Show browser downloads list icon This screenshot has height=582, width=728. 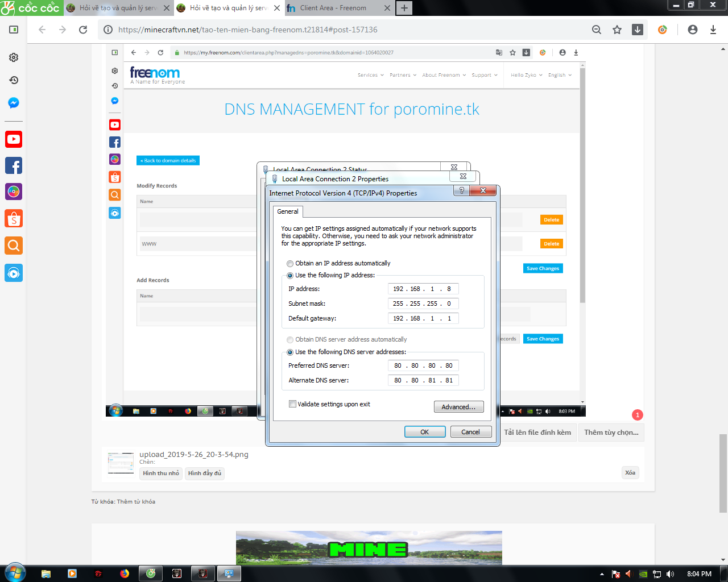(713, 30)
